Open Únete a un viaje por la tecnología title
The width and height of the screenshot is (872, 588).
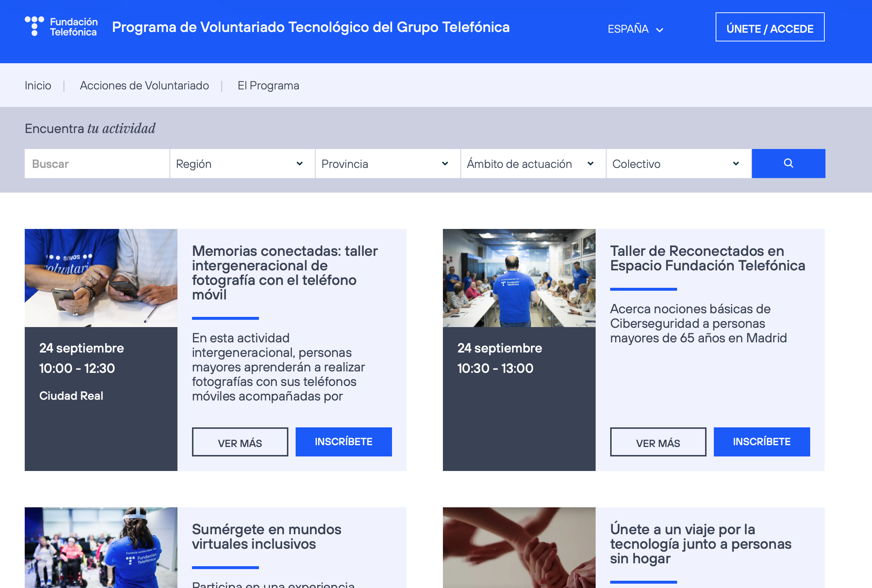pos(700,544)
